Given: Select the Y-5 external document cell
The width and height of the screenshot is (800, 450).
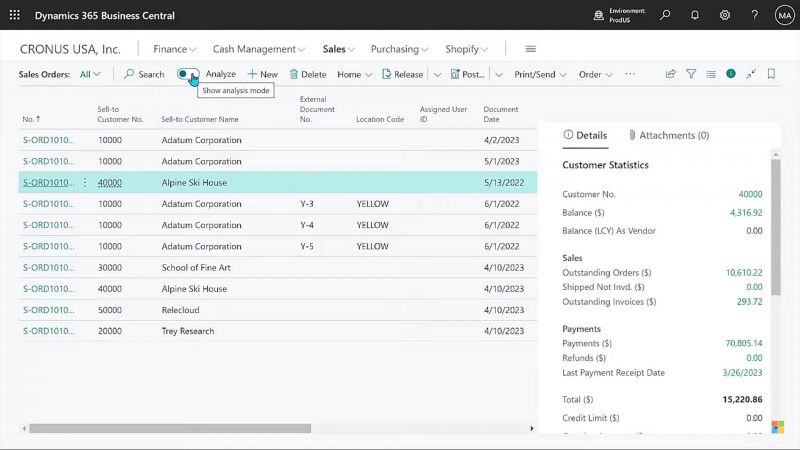Looking at the screenshot, I should click(x=307, y=246).
